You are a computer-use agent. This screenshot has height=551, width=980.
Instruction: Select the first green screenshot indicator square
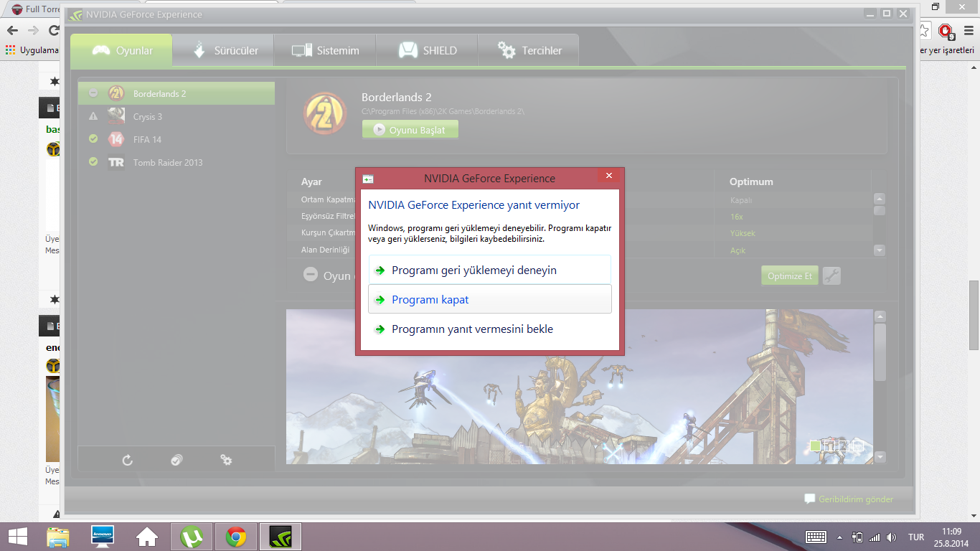coord(815,446)
